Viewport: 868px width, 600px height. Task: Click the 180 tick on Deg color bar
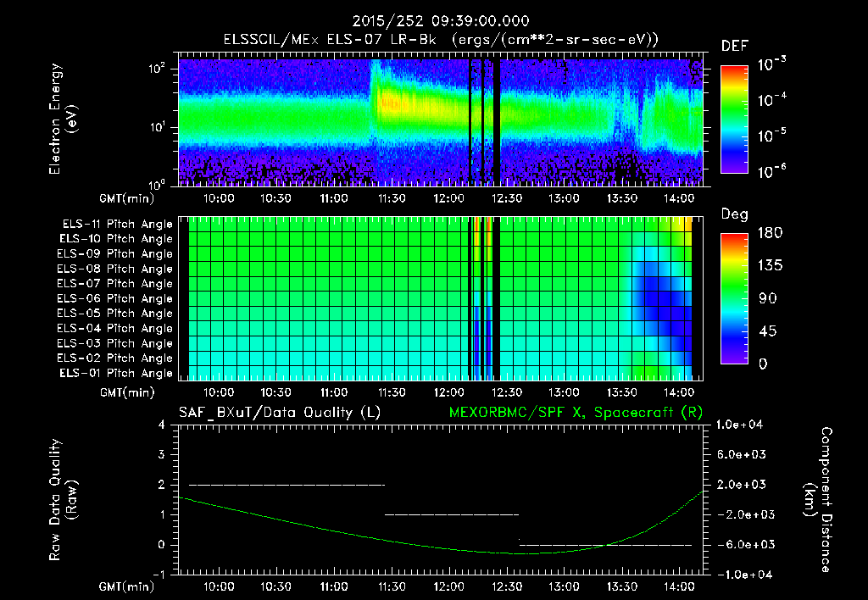coord(770,233)
